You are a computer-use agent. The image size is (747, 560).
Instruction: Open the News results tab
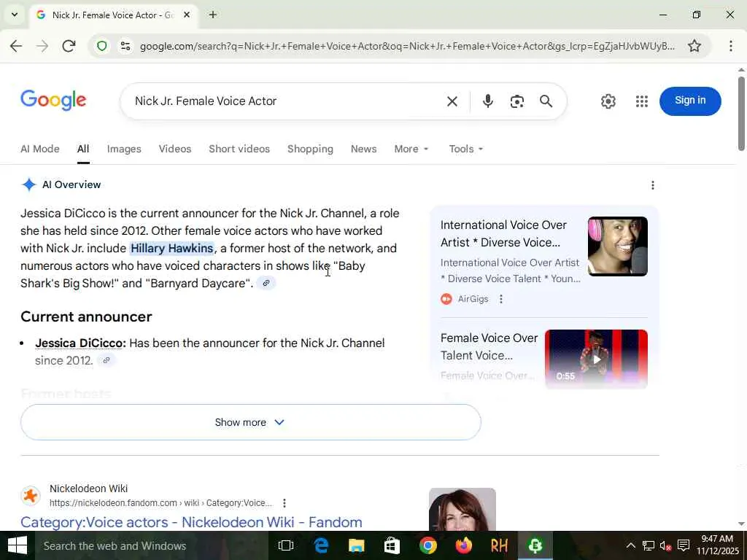(x=363, y=149)
